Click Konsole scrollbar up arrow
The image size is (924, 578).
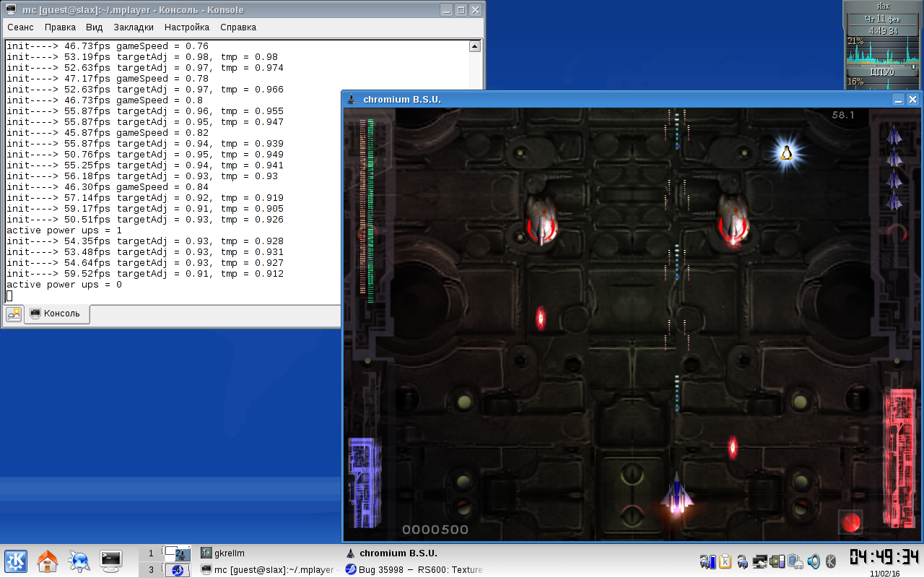coord(474,47)
